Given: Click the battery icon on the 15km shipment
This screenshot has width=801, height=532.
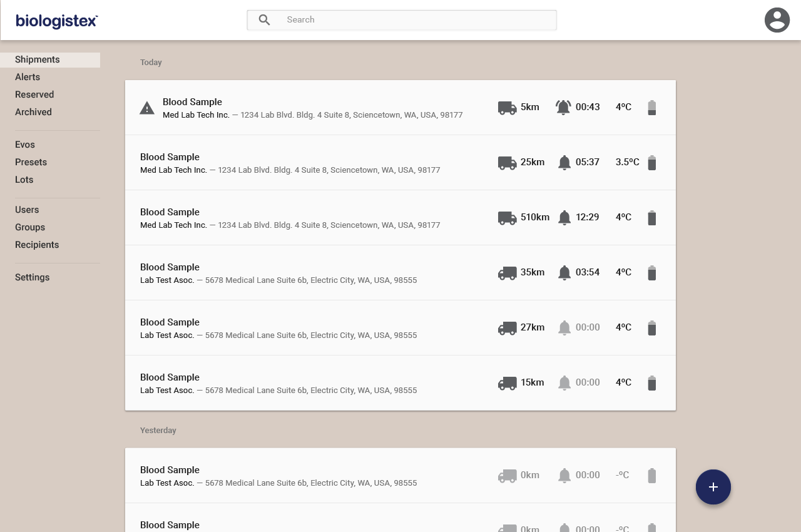Looking at the screenshot, I should 651,382.
